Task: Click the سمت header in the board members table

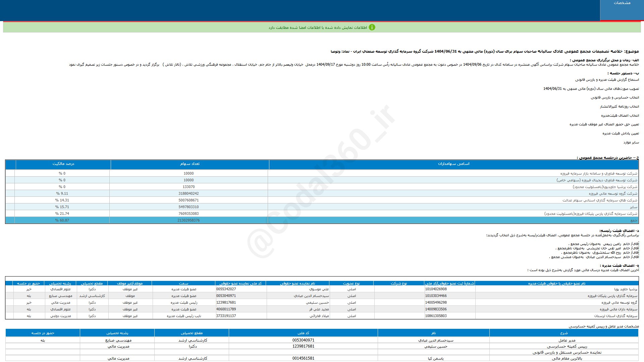Action: [x=183, y=284]
